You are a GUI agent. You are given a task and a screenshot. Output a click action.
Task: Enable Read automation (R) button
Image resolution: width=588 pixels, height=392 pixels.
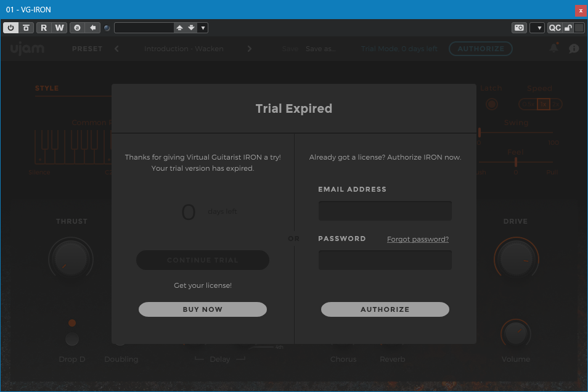tap(44, 28)
